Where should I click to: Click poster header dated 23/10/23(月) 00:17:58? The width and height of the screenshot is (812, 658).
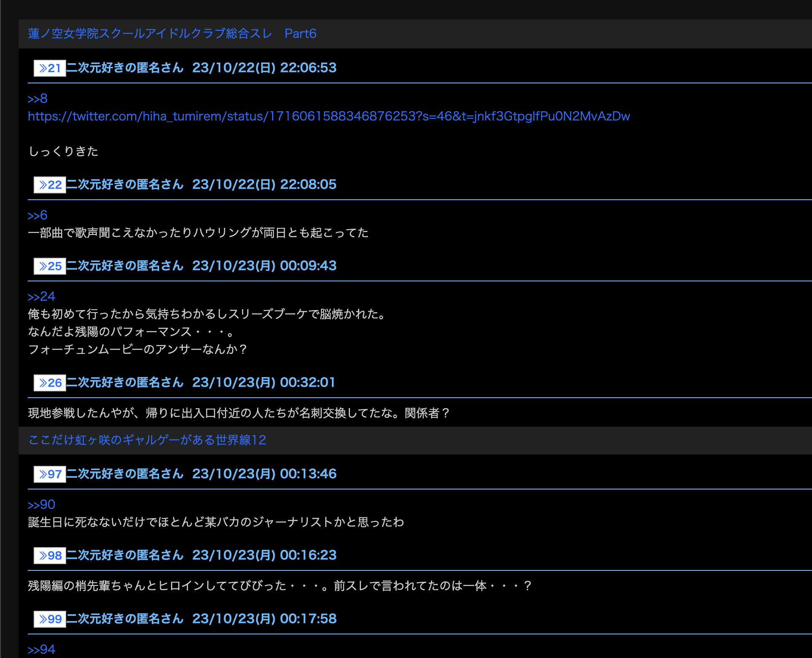201,619
